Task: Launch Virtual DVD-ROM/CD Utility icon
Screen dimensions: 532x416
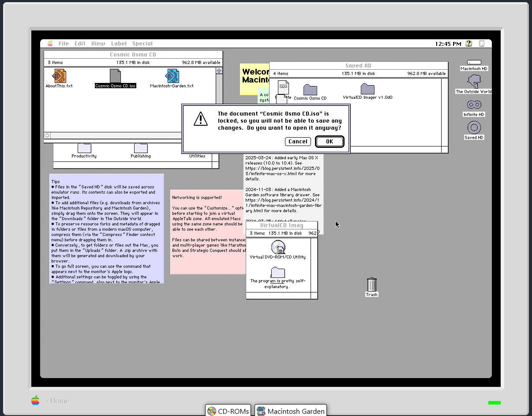Action: pyautogui.click(x=278, y=247)
